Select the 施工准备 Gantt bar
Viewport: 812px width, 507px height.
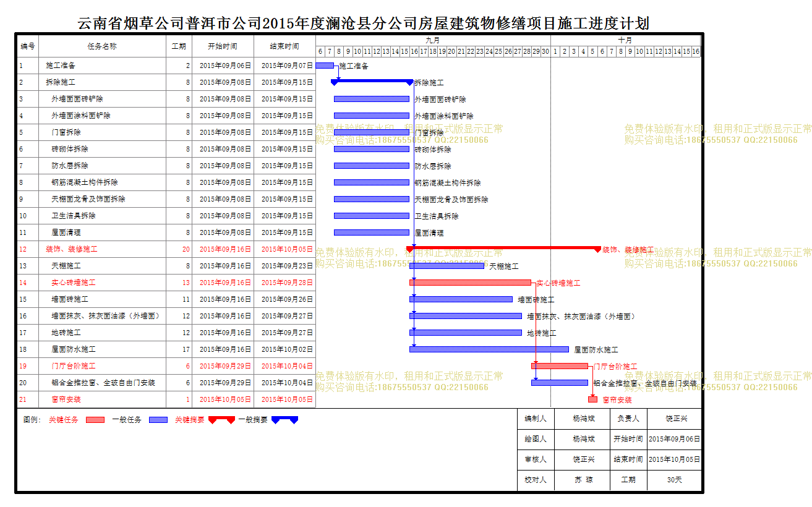coord(325,65)
